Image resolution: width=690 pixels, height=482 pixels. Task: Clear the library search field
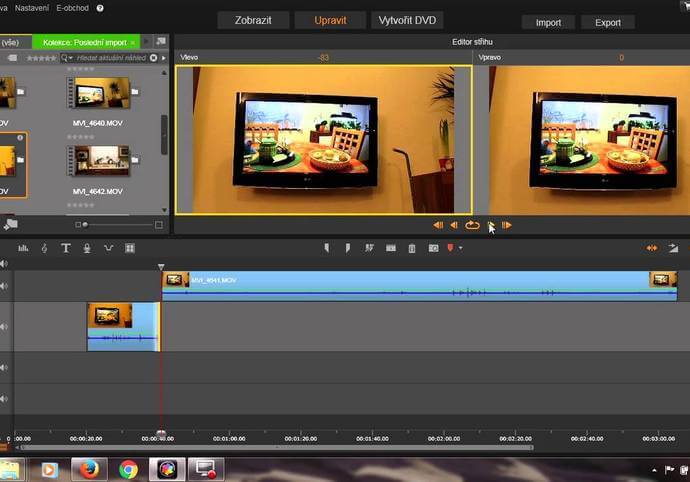tap(153, 58)
